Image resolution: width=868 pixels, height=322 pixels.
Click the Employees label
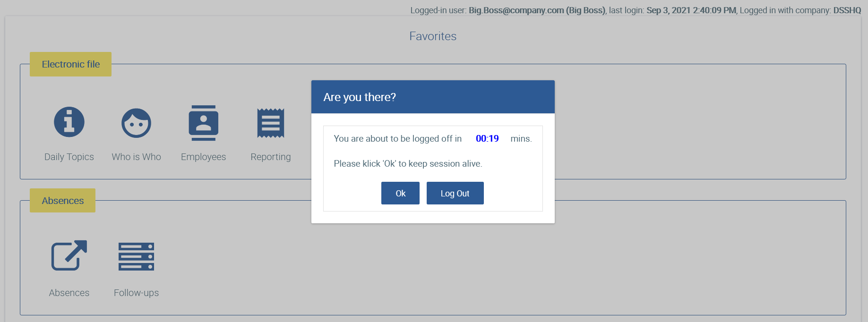click(x=203, y=157)
